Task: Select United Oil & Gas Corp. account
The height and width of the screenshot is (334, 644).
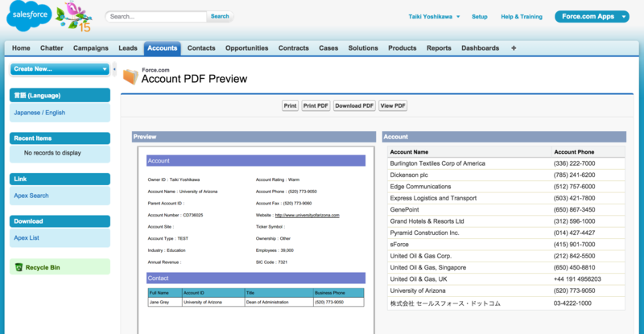Action: (420, 256)
